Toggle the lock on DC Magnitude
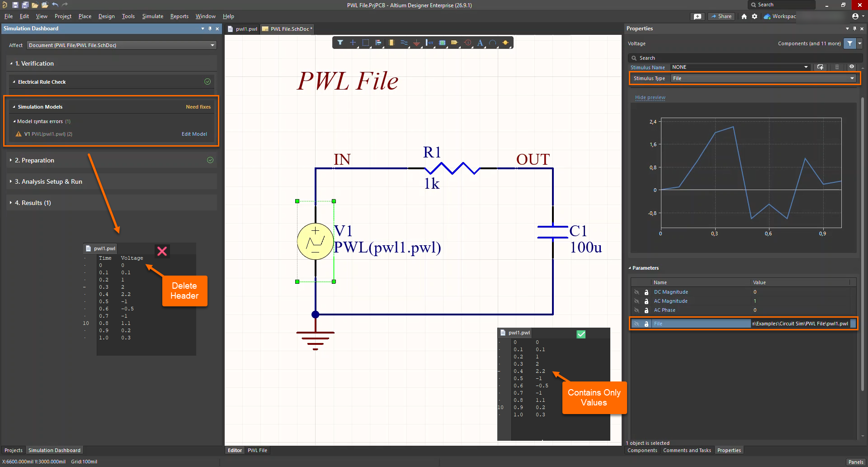Image resolution: width=868 pixels, height=467 pixels. coord(646,292)
